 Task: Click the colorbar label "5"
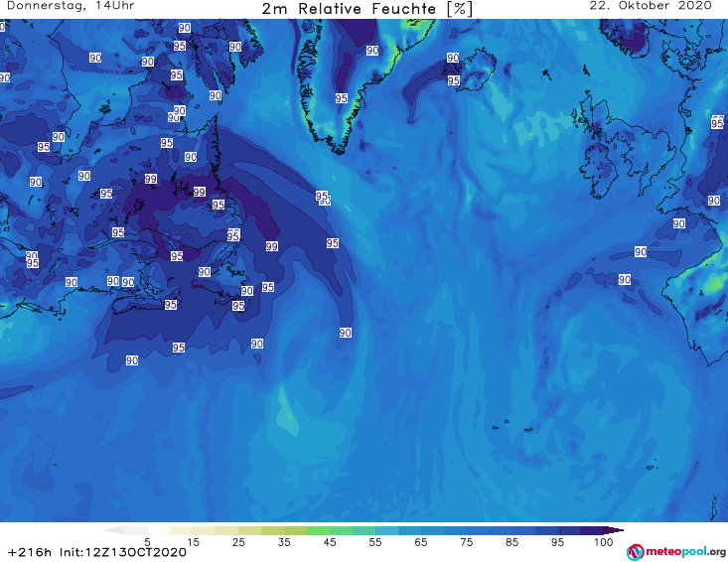click(x=147, y=542)
